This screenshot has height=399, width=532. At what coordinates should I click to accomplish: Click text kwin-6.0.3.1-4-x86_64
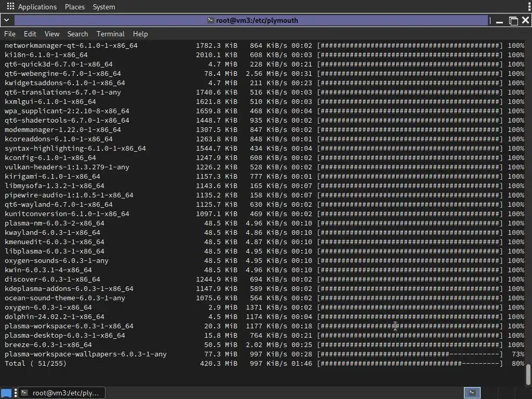pyautogui.click(x=48, y=270)
